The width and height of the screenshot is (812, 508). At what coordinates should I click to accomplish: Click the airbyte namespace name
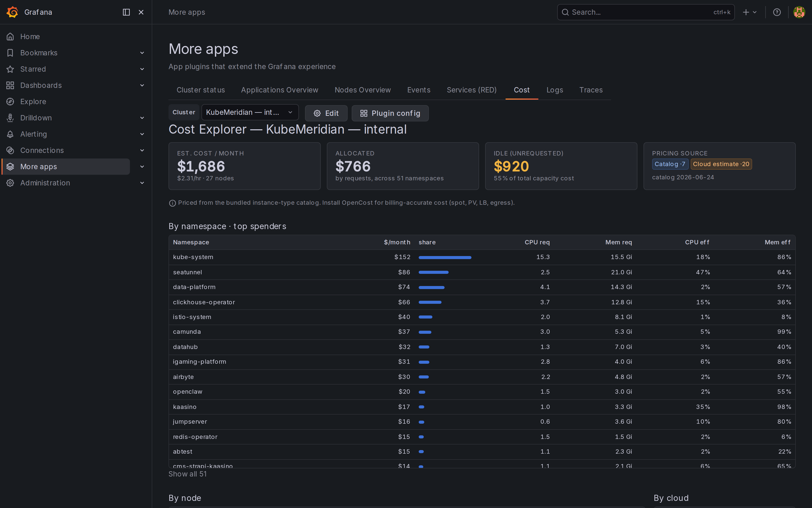pyautogui.click(x=183, y=377)
